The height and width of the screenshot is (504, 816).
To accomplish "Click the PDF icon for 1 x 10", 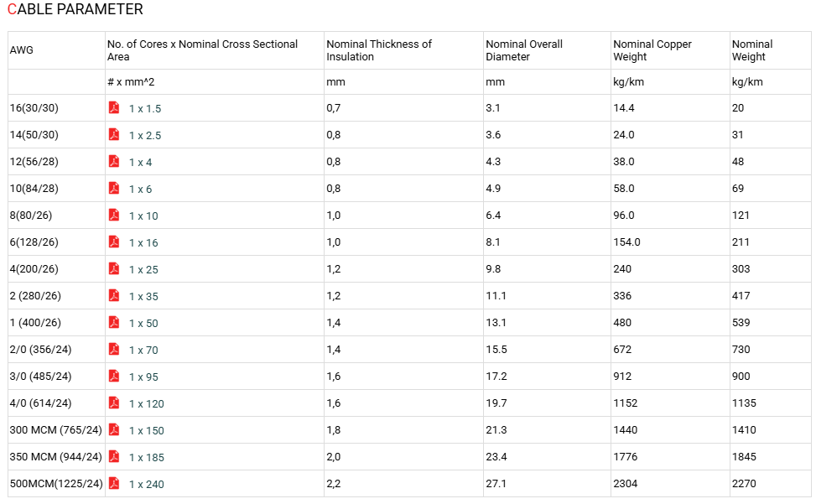I will click(114, 215).
